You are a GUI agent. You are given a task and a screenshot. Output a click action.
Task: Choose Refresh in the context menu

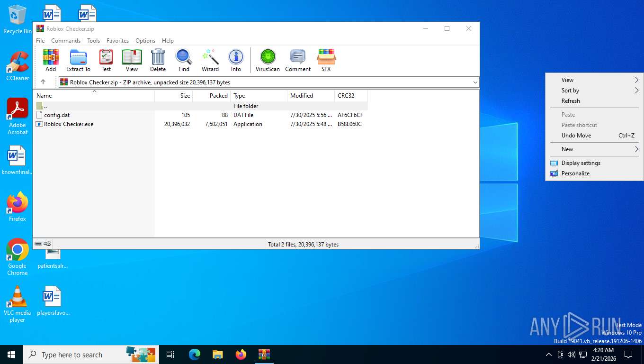point(594,101)
